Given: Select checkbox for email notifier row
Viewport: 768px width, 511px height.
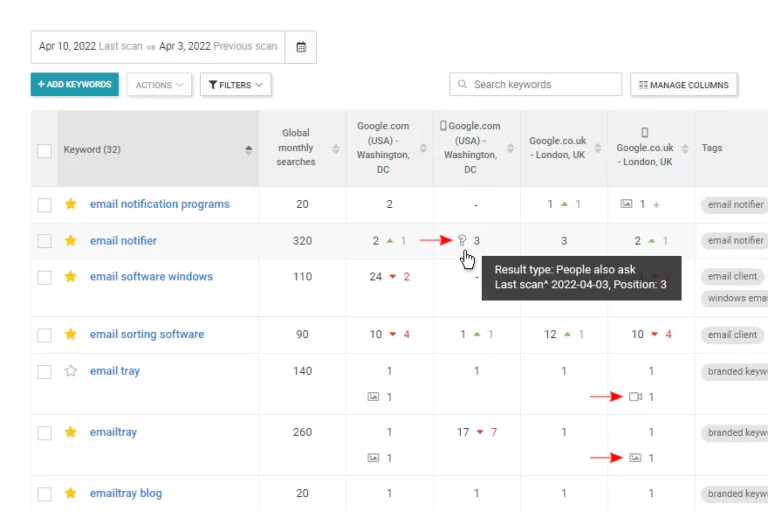Looking at the screenshot, I should [x=45, y=241].
